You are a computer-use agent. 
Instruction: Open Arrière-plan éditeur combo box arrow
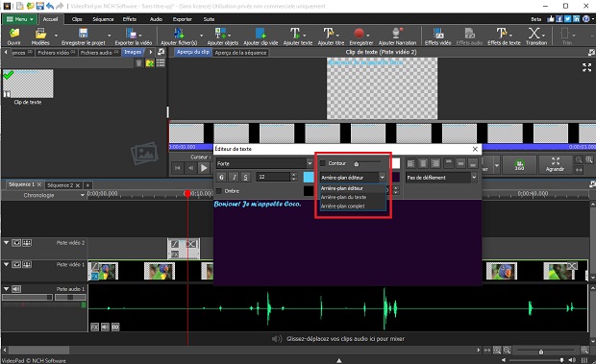(382, 178)
